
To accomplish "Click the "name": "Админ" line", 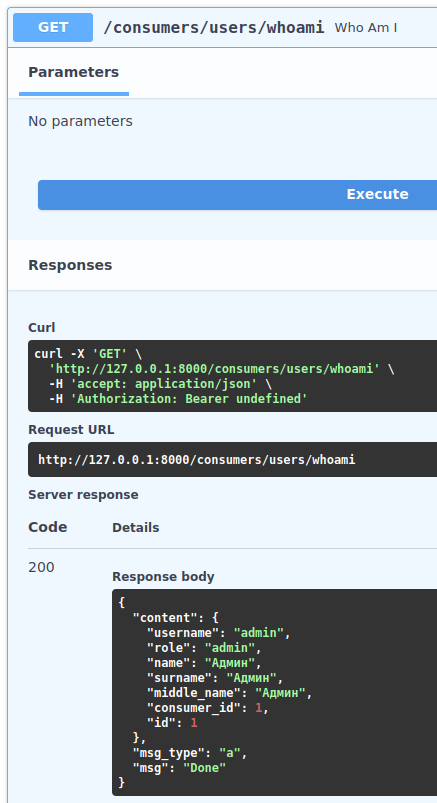I will [x=204, y=663].
